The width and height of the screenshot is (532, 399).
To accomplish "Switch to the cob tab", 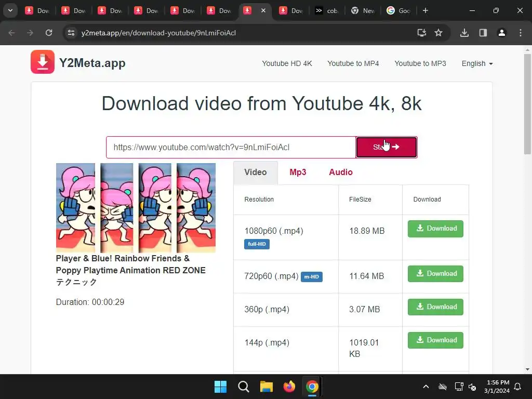I will coord(327,10).
